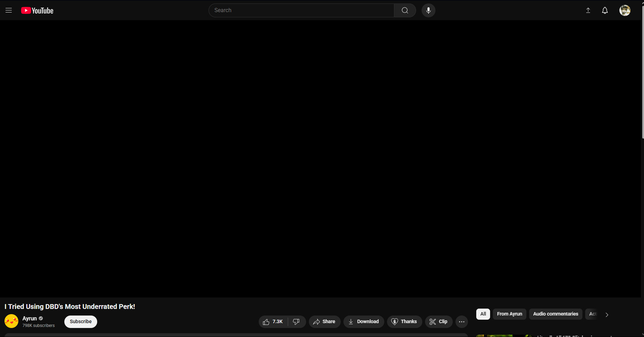Open more actions via the ellipsis
644x337 pixels.
tap(461, 321)
